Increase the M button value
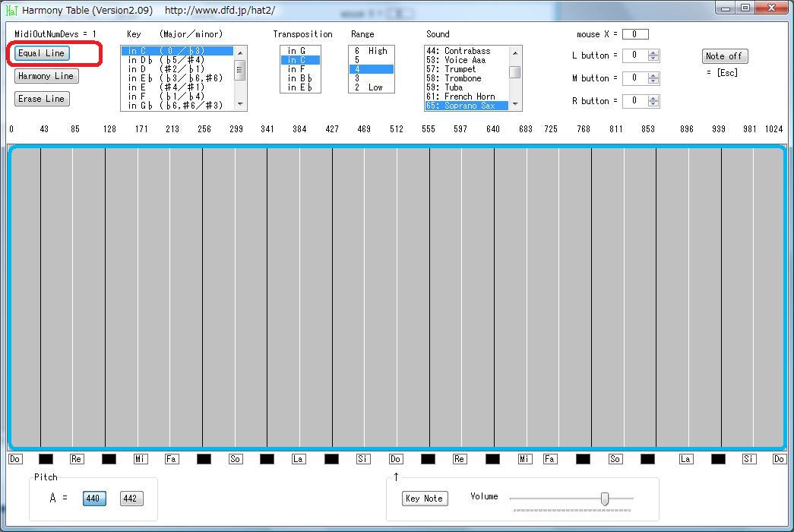This screenshot has height=532, width=794. [x=653, y=76]
